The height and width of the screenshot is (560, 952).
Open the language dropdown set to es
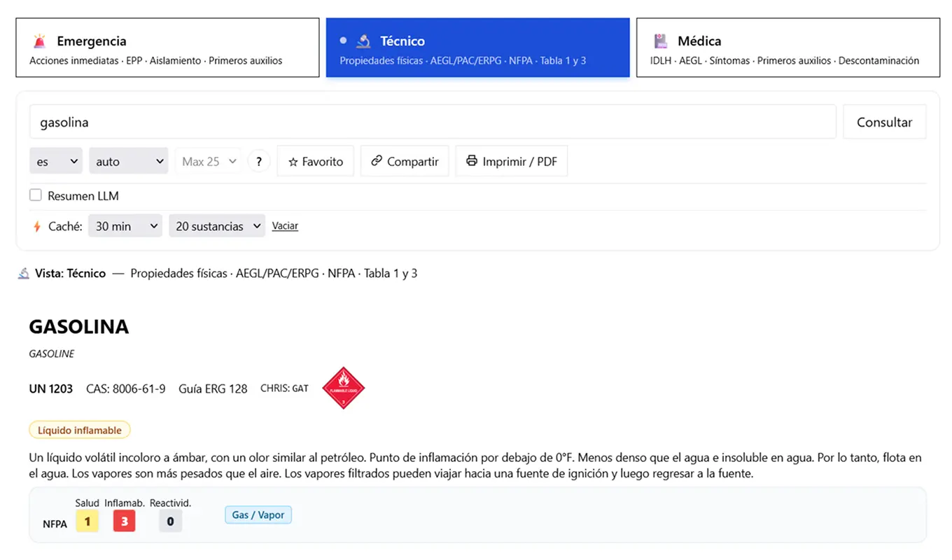(x=55, y=161)
